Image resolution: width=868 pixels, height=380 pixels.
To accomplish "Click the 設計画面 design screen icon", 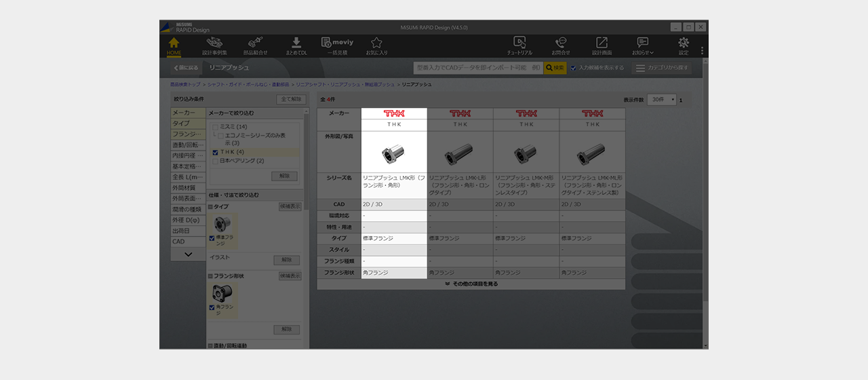I will [601, 45].
